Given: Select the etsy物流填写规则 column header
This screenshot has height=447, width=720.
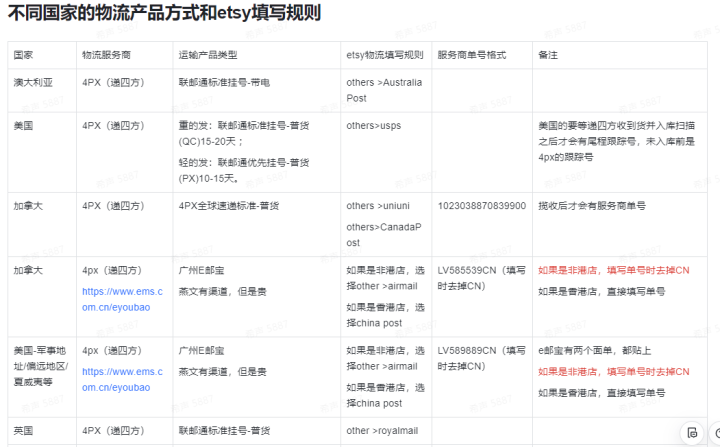Looking at the screenshot, I should (x=385, y=55).
